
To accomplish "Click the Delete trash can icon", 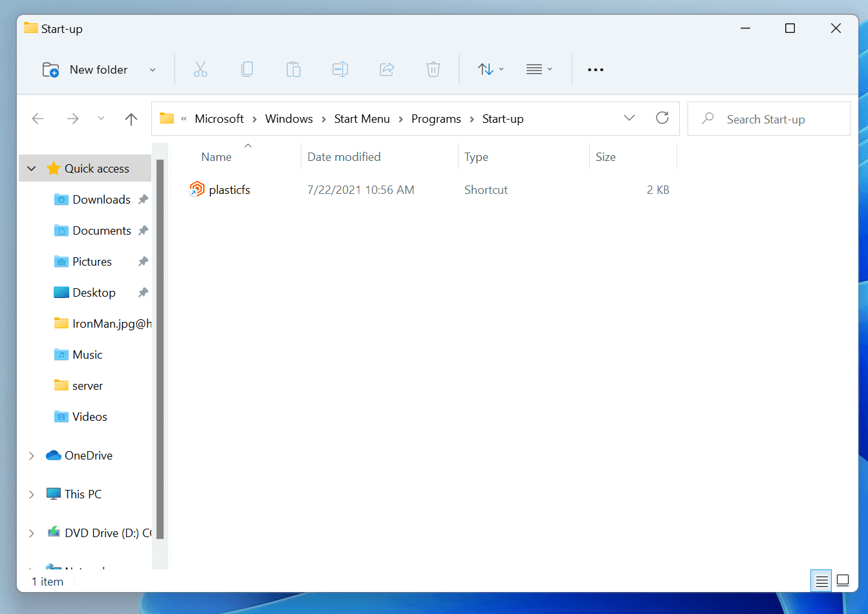I will click(433, 69).
